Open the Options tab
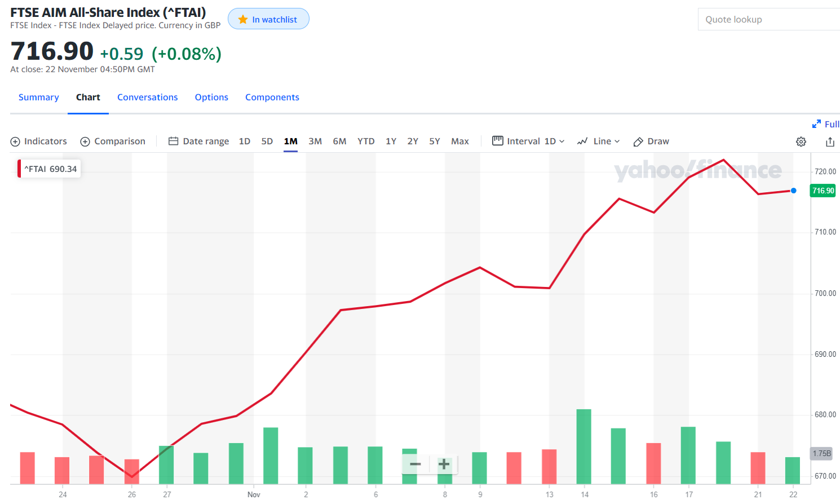Image resolution: width=840 pixels, height=504 pixels. click(211, 97)
